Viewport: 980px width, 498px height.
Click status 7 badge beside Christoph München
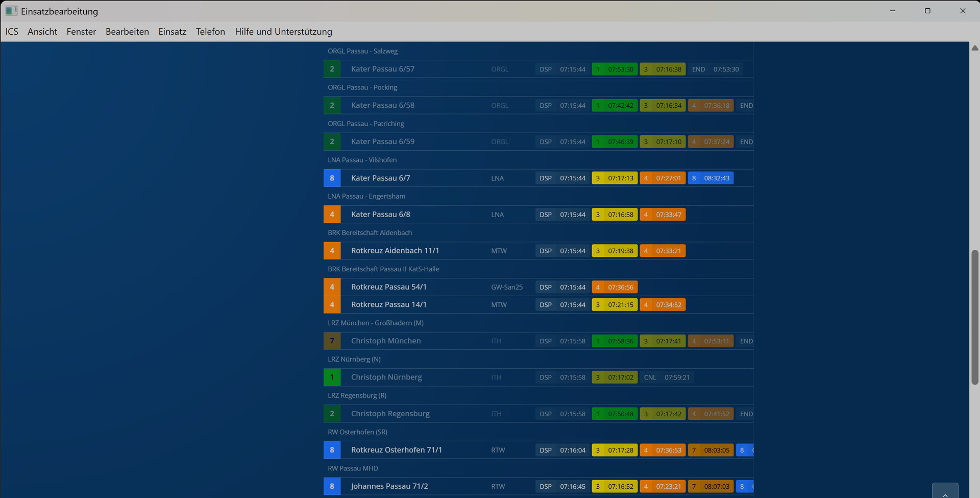pyautogui.click(x=332, y=341)
